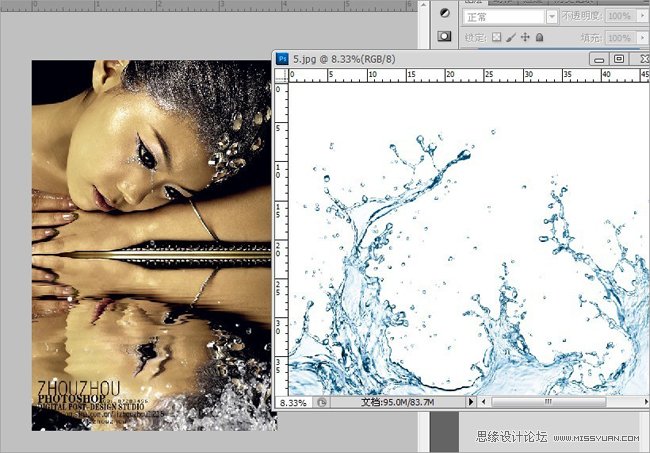Screen dimensions: 650x453
Task: Click the up arrow of the main window scrollbar
Action: [x=423, y=5]
